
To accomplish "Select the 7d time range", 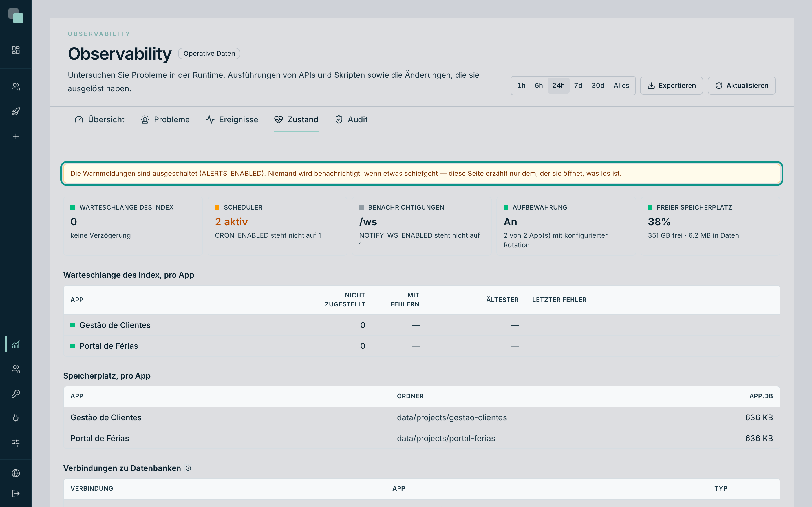I will coord(578,86).
